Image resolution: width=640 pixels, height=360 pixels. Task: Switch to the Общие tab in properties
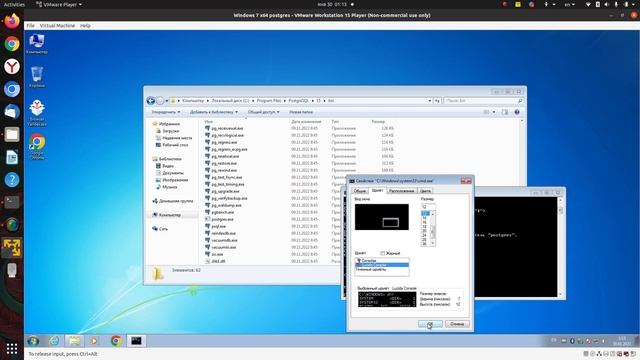360,191
